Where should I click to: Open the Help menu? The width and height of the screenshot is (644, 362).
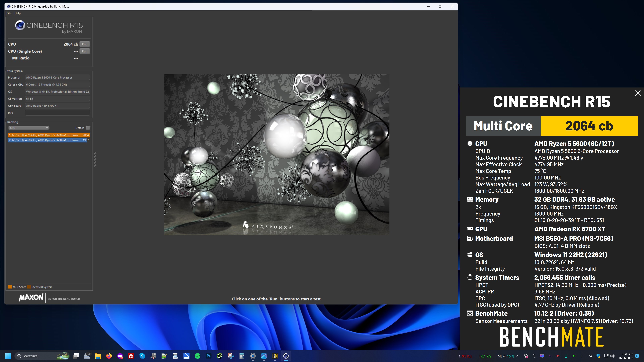17,13
